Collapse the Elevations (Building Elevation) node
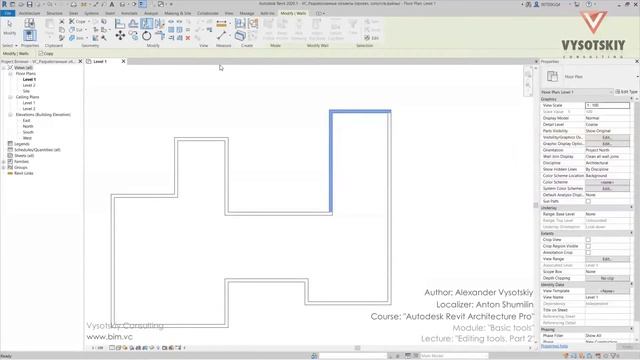640x360 pixels. click(10, 115)
